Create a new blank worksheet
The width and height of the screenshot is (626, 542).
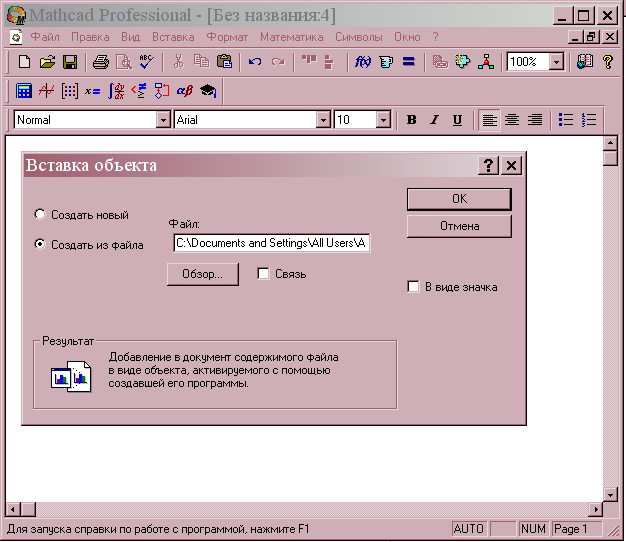24,62
